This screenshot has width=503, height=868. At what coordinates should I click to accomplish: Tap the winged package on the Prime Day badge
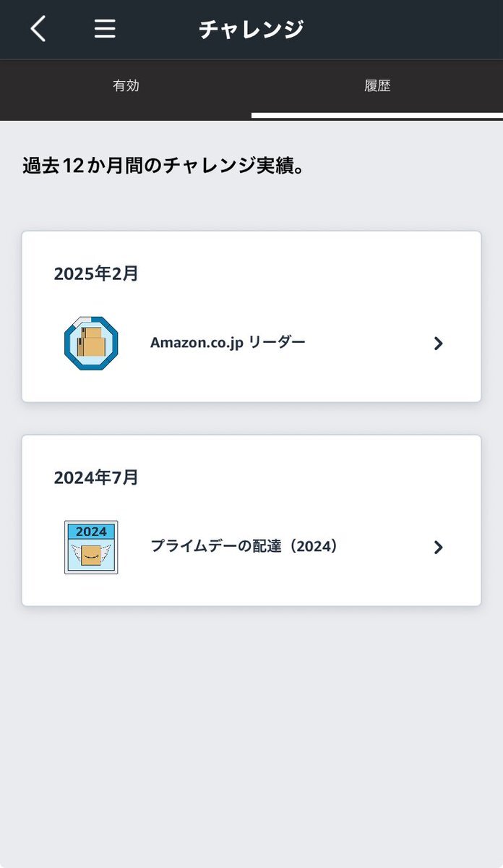(x=91, y=556)
